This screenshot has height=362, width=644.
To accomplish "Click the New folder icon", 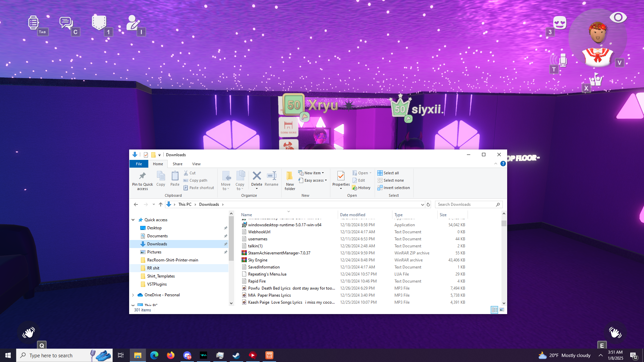I will [289, 176].
